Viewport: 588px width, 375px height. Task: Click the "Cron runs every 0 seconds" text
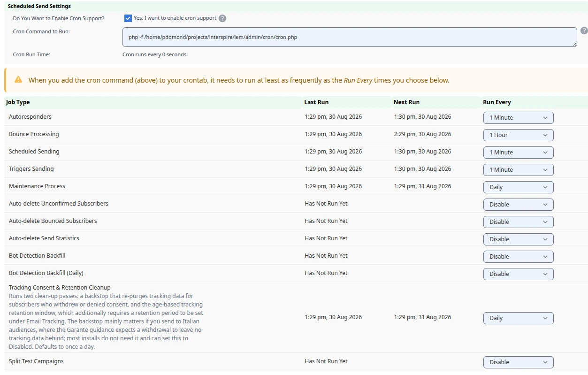pyautogui.click(x=154, y=54)
